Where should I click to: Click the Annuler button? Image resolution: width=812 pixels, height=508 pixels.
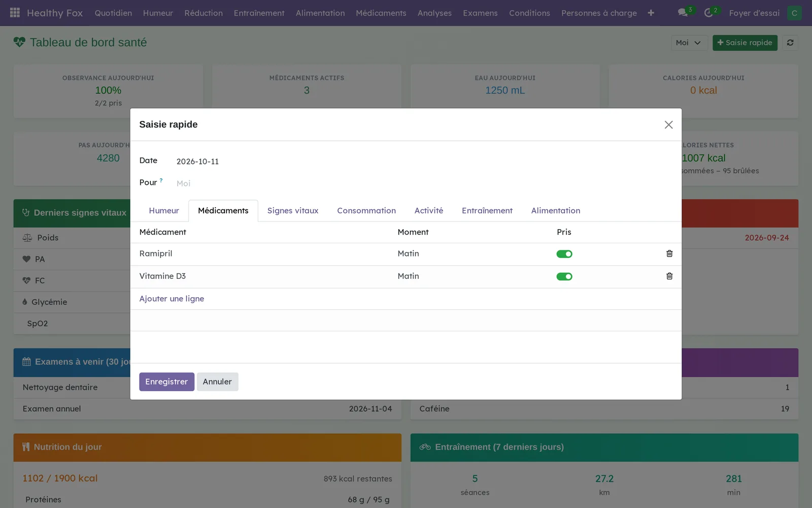tap(217, 382)
